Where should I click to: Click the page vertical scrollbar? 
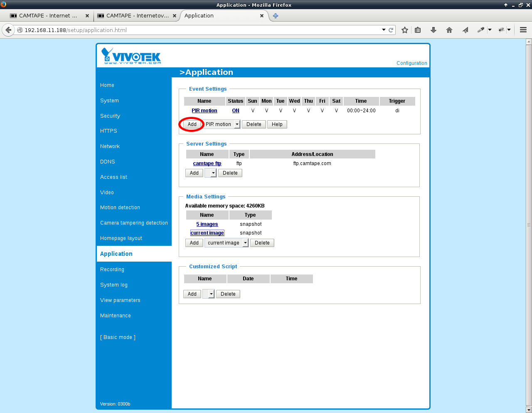529,225
